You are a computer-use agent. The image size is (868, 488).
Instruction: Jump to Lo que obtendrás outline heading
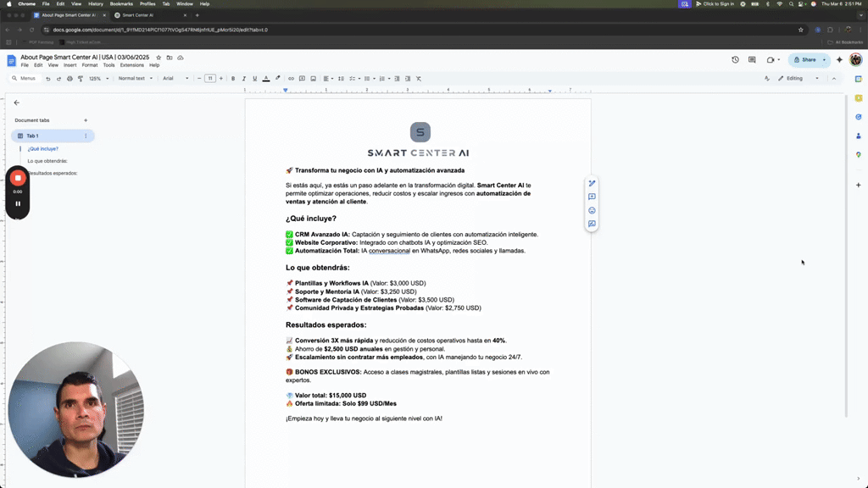tap(47, 161)
